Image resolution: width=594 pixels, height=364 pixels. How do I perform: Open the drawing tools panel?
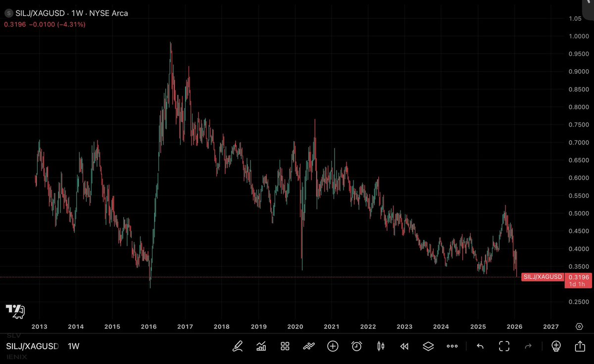(x=238, y=346)
